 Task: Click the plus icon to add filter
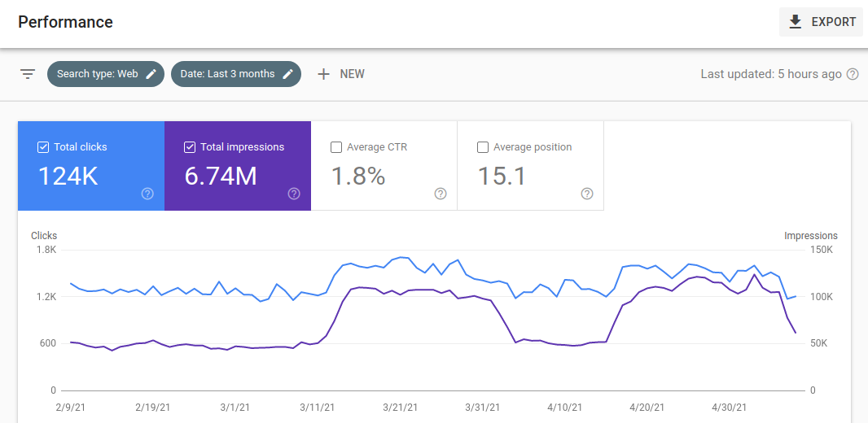[323, 74]
